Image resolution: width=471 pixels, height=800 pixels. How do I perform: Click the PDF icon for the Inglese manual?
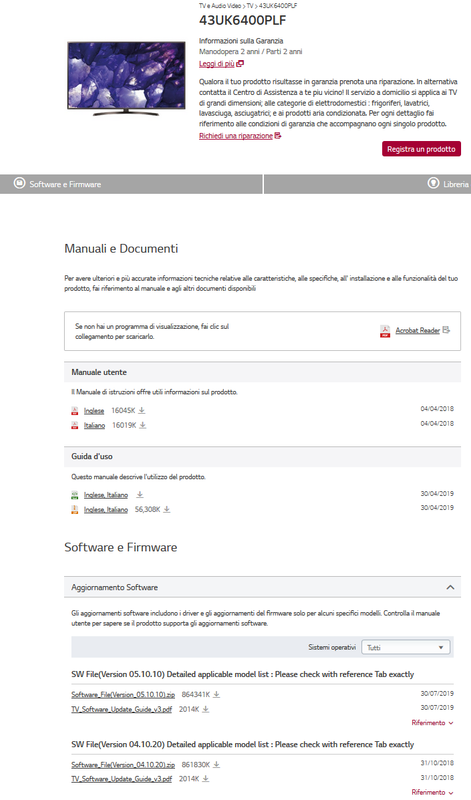(75, 411)
